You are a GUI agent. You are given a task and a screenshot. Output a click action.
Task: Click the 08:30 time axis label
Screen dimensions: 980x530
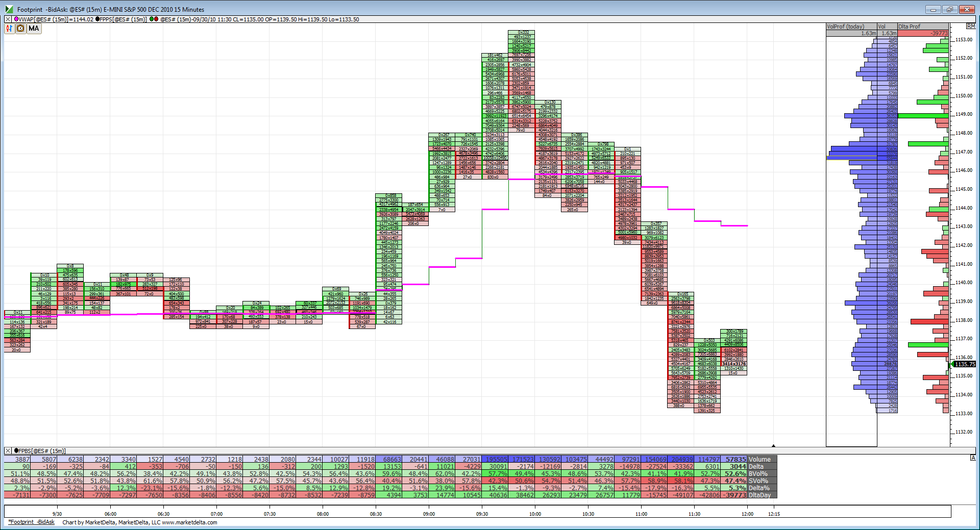pos(376,514)
